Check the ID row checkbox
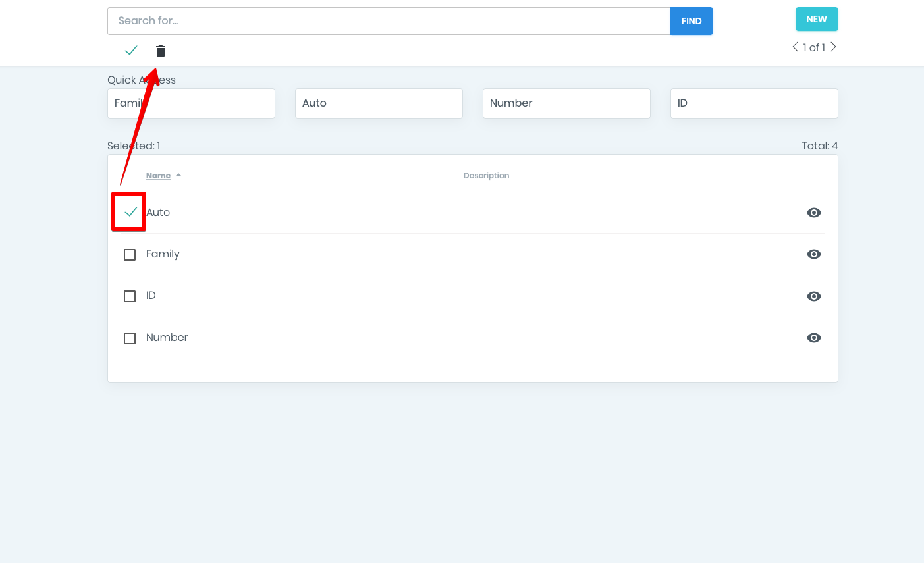The width and height of the screenshot is (924, 563). 130,296
